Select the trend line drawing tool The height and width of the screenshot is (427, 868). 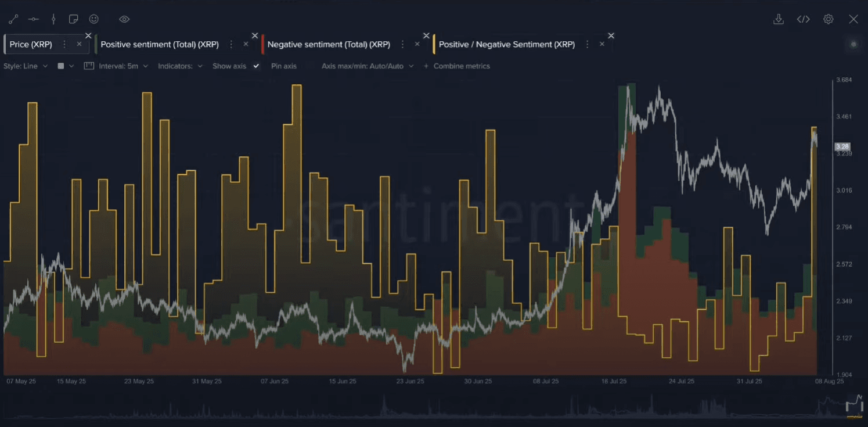(13, 19)
